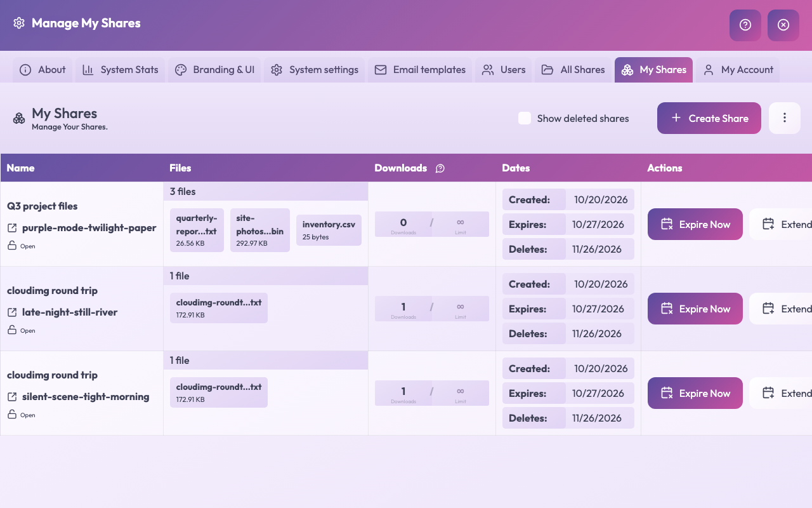
Task: Click the Downloads column info icon
Action: (x=440, y=168)
